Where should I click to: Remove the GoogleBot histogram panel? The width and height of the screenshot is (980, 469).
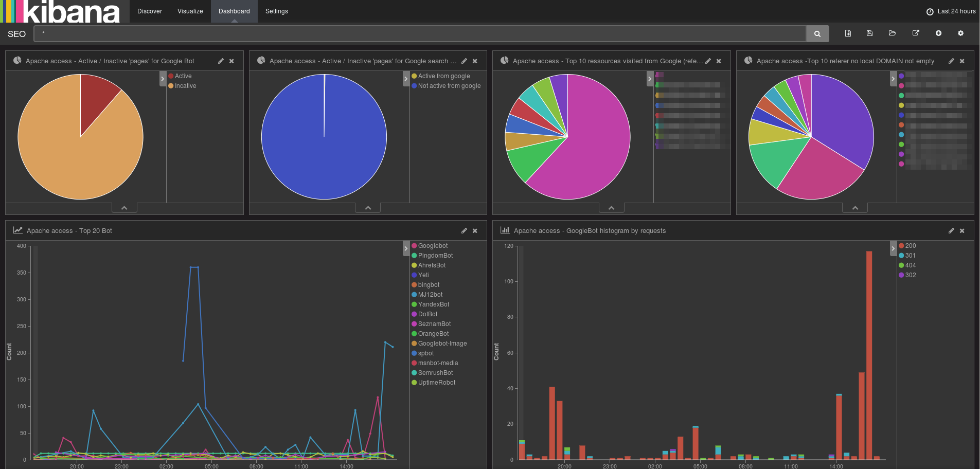962,230
